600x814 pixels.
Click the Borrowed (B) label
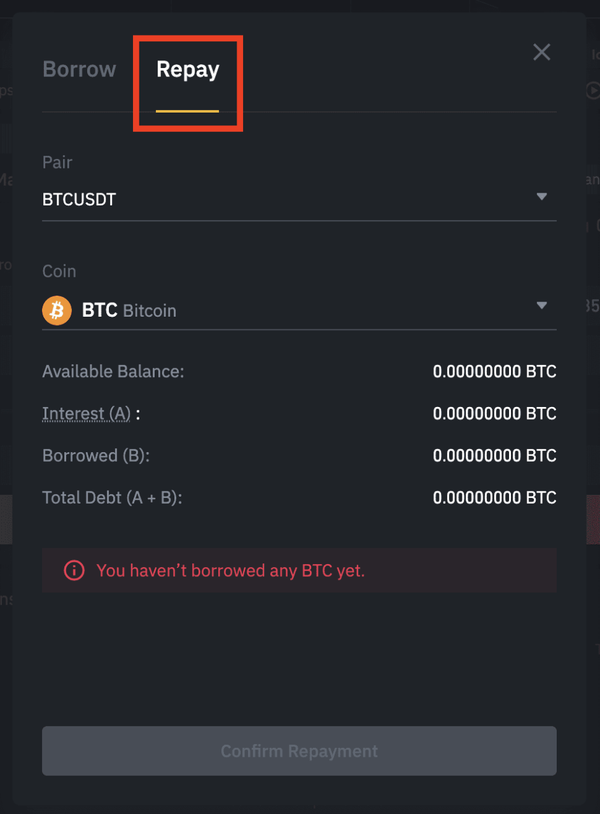(95, 455)
